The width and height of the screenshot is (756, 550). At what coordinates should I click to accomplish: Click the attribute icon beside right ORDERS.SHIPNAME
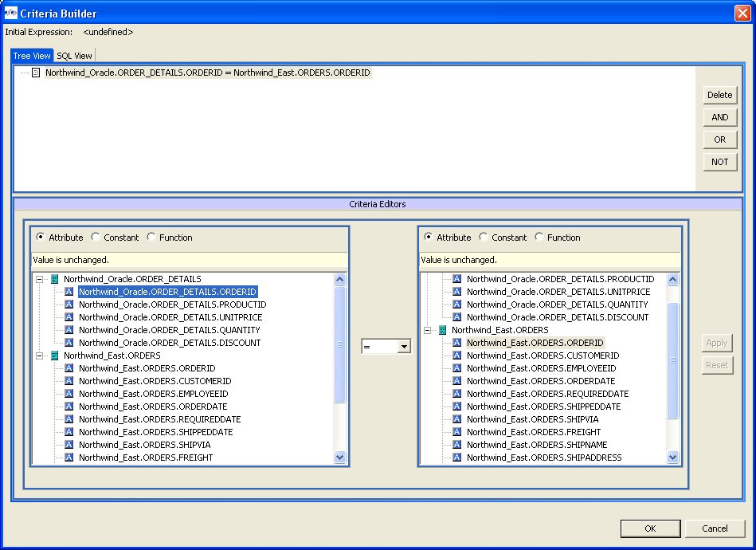pyautogui.click(x=456, y=445)
